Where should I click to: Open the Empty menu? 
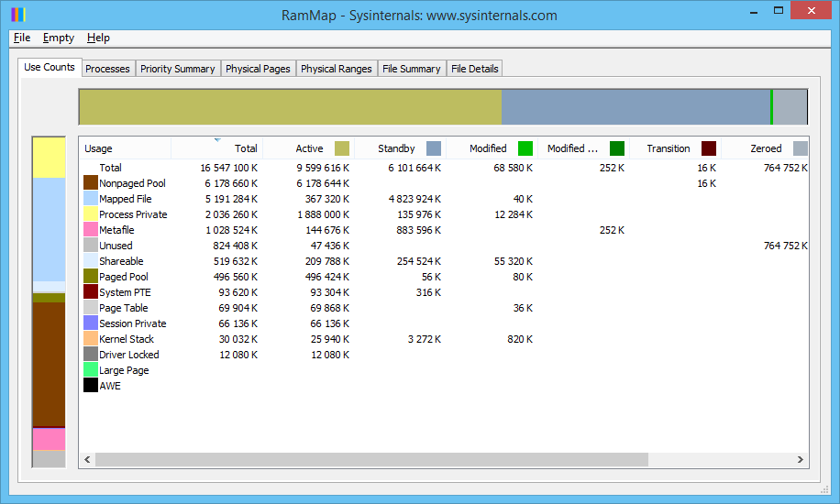pyautogui.click(x=59, y=38)
